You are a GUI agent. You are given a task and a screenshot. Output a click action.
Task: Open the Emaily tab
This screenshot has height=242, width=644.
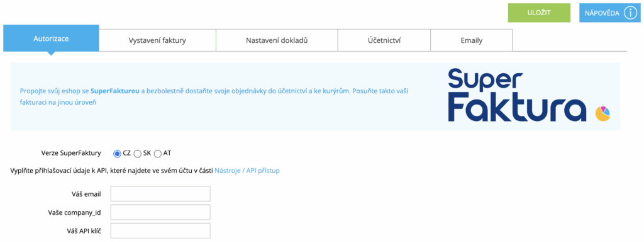[472, 40]
